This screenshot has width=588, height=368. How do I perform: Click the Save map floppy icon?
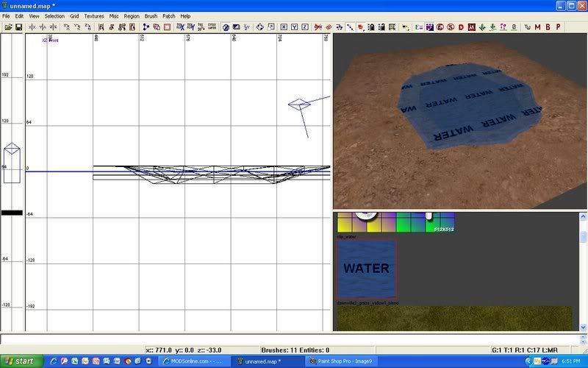(x=18, y=27)
